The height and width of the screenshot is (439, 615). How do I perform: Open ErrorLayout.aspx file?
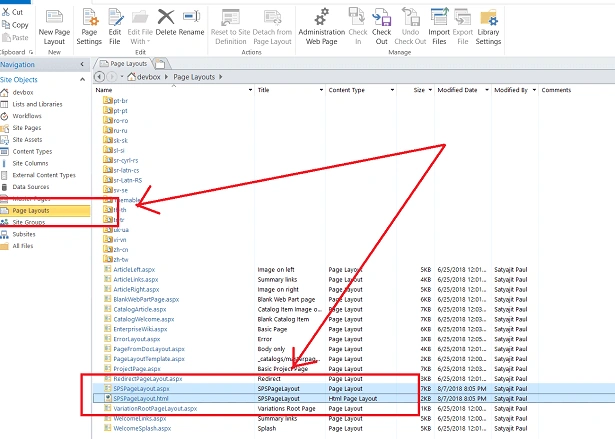tap(137, 339)
